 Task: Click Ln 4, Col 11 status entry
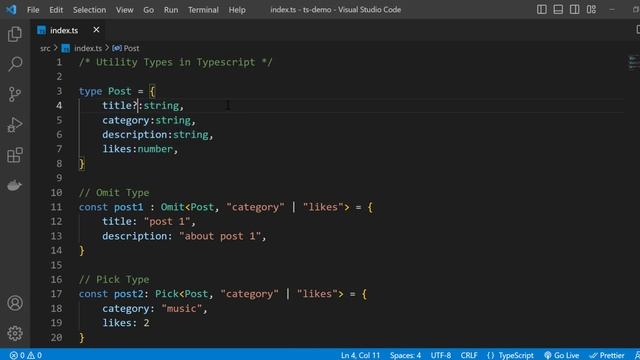(x=360, y=355)
